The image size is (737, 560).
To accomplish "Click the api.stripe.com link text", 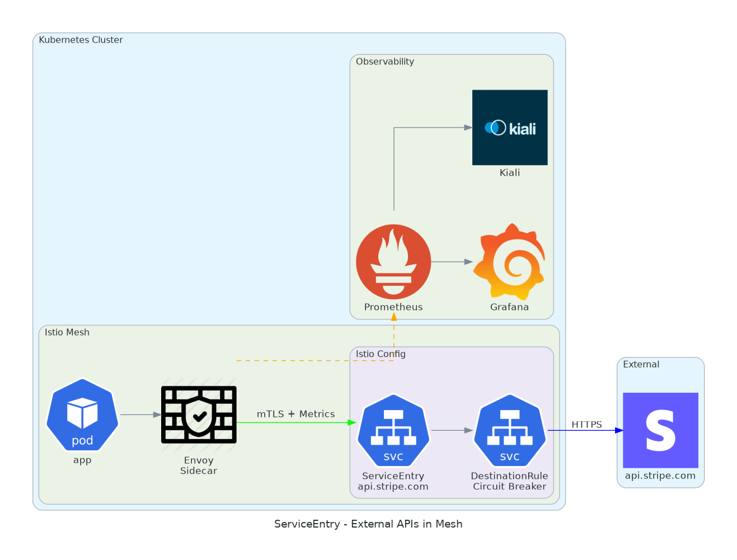I will coord(660,476).
